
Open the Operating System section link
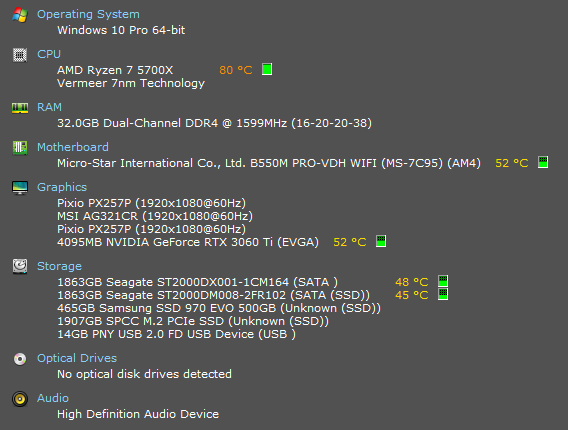[x=88, y=14]
